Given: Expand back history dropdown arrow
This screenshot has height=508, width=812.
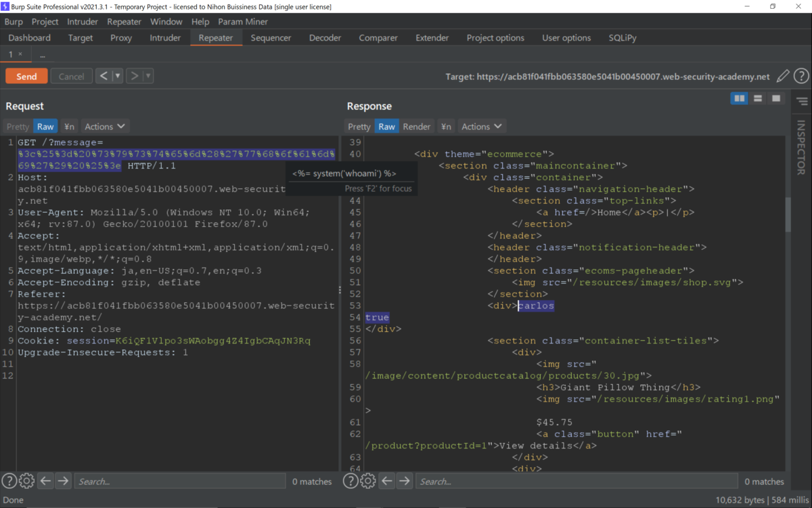Looking at the screenshot, I should coord(118,76).
